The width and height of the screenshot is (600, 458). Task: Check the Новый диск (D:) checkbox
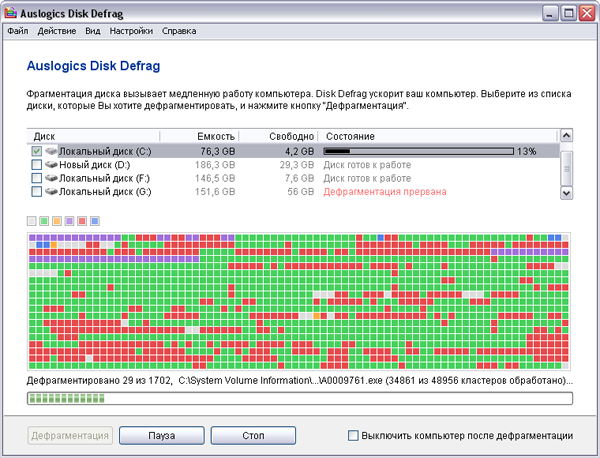(36, 165)
